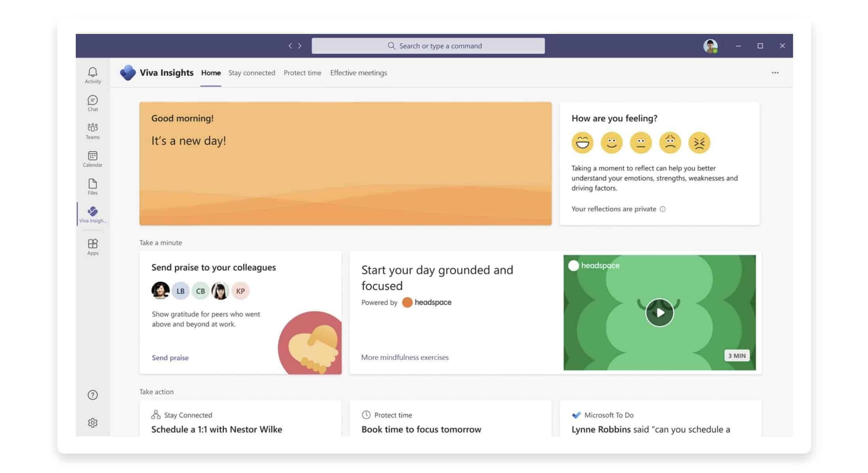This screenshot has height=473, width=868.
Task: Click 'Your reflections are private' text
Action: tap(614, 209)
